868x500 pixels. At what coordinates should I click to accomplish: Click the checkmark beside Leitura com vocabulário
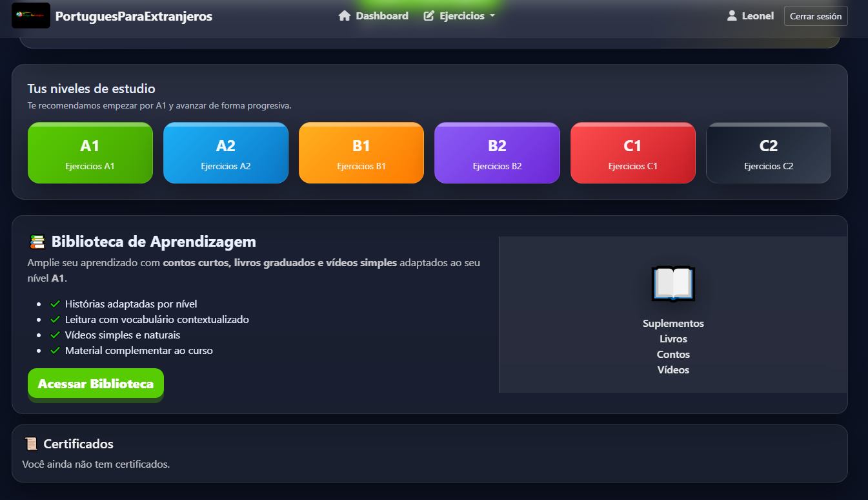[55, 319]
